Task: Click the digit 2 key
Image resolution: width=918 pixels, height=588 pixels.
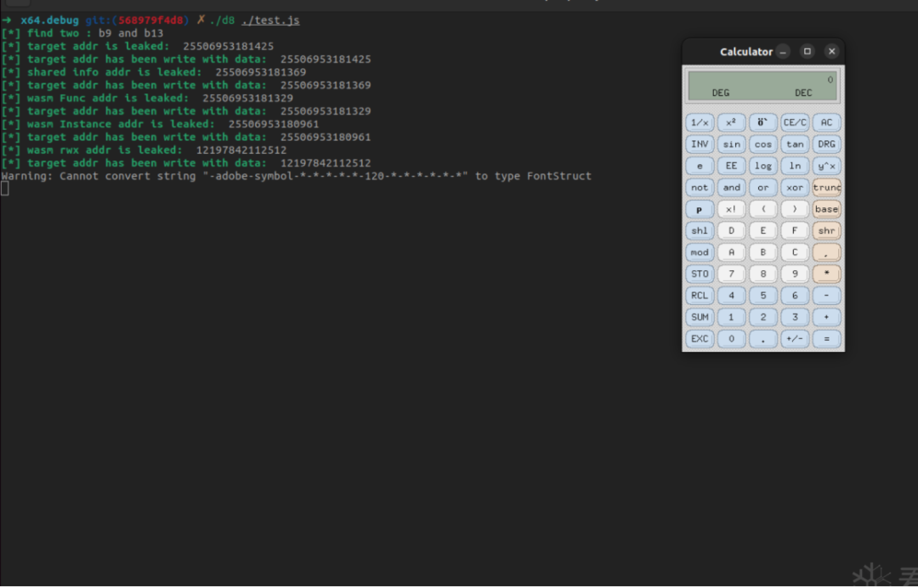Action: tap(762, 317)
